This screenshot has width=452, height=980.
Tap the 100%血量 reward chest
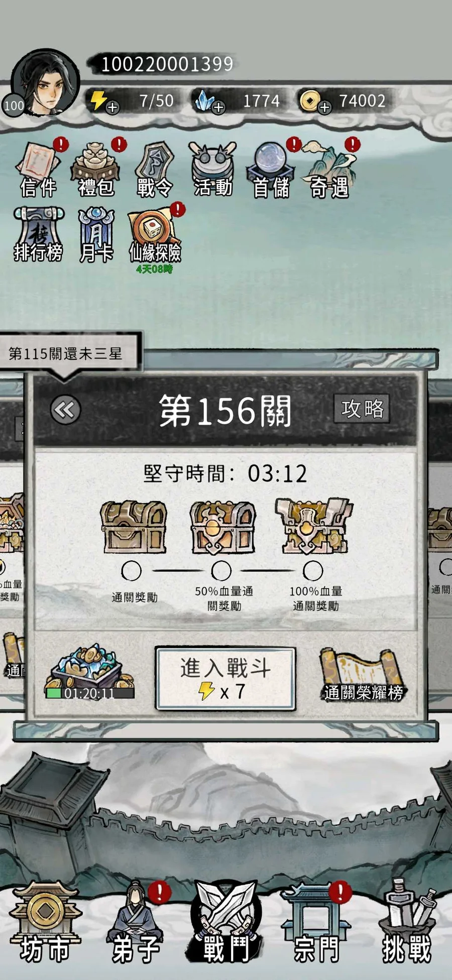313,526
